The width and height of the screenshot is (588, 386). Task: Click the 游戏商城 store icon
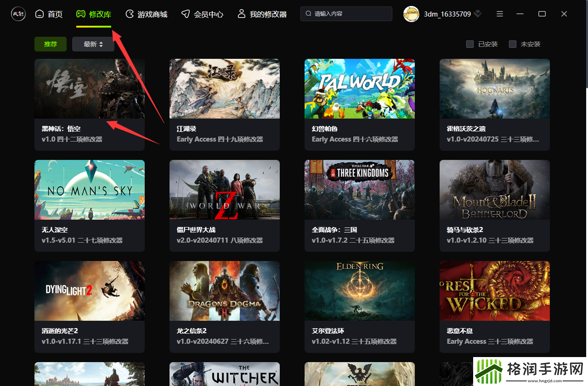click(130, 14)
